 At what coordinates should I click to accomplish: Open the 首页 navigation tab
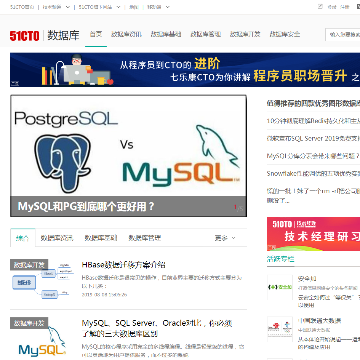coord(96,34)
